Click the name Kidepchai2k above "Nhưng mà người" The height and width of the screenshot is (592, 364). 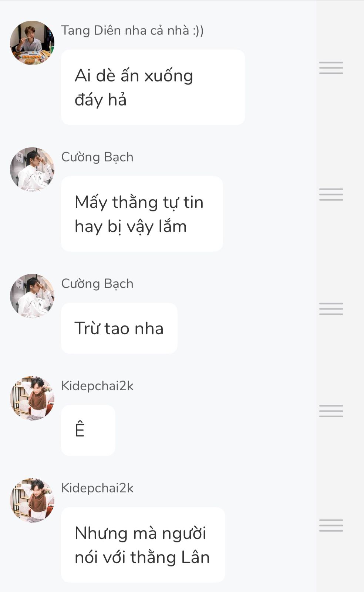tap(97, 488)
